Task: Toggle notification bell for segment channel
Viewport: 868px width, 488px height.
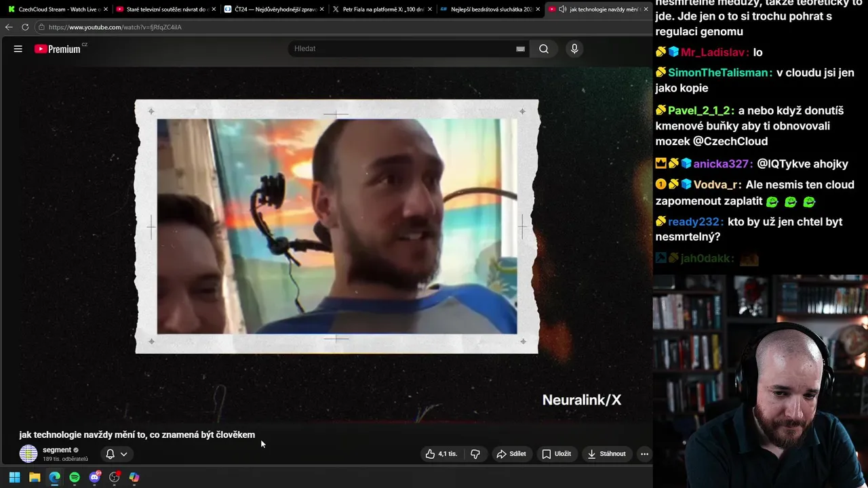Action: tap(110, 454)
